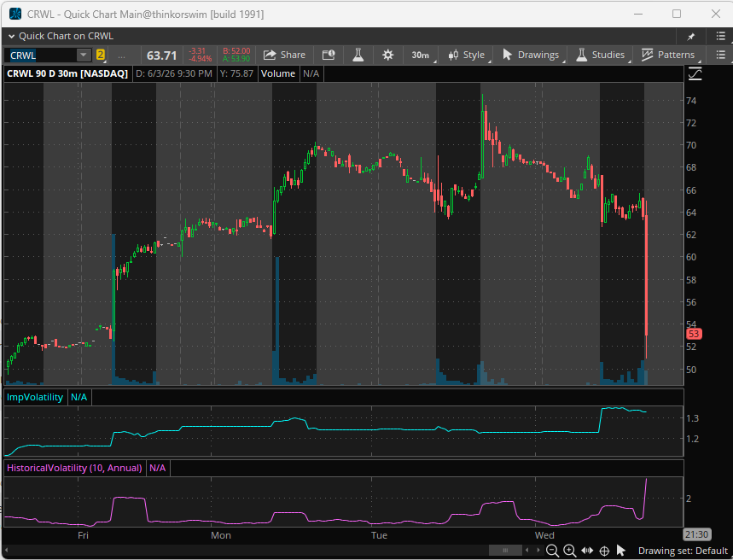Click the yellow link color number 2 badge
Screen dimensions: 733x560
[x=101, y=55]
